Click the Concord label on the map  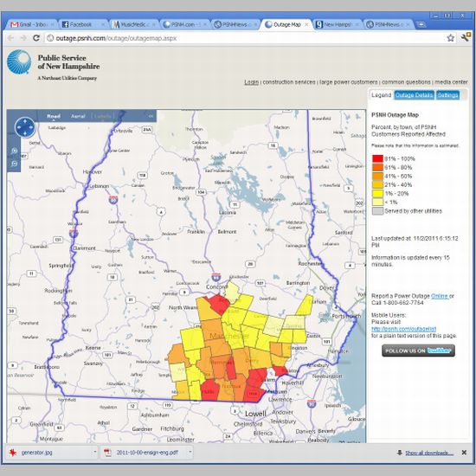click(216, 286)
